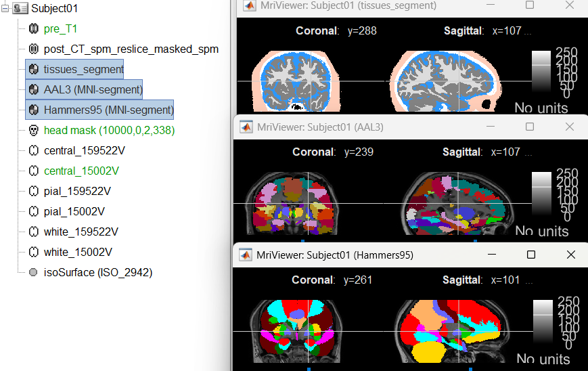This screenshot has width=588, height=371.
Task: Click the Hammers95 viewer colorbar
Action: 543,322
